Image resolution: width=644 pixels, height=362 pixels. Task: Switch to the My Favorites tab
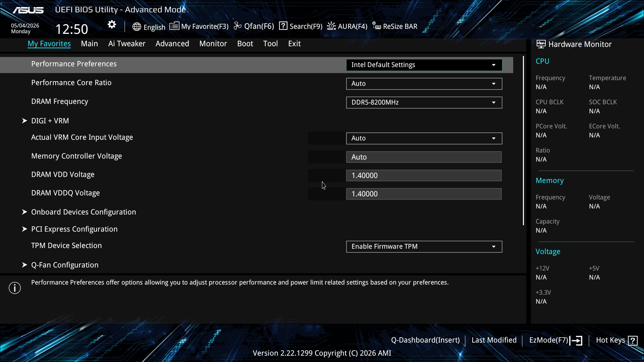(x=49, y=44)
